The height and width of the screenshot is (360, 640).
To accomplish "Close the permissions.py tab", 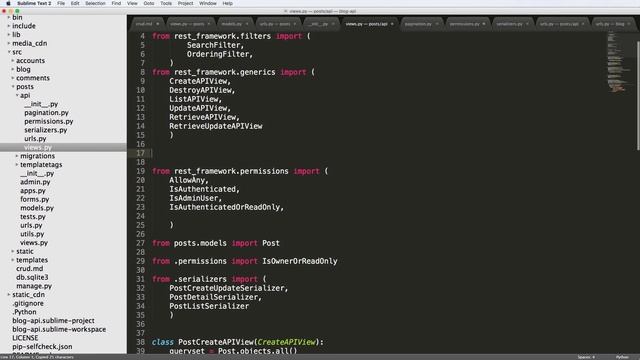I will click(x=484, y=24).
